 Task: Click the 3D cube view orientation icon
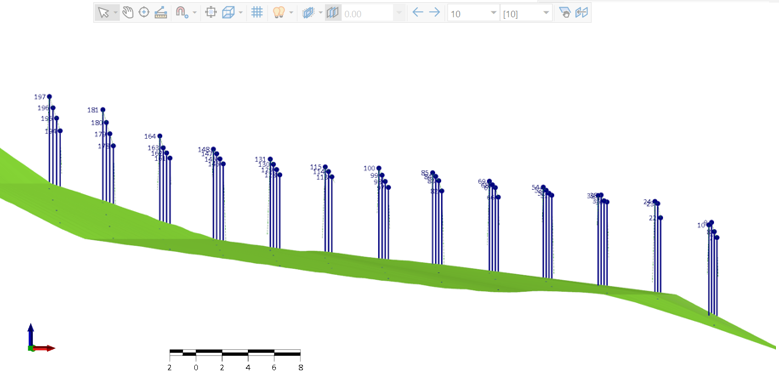(x=228, y=13)
